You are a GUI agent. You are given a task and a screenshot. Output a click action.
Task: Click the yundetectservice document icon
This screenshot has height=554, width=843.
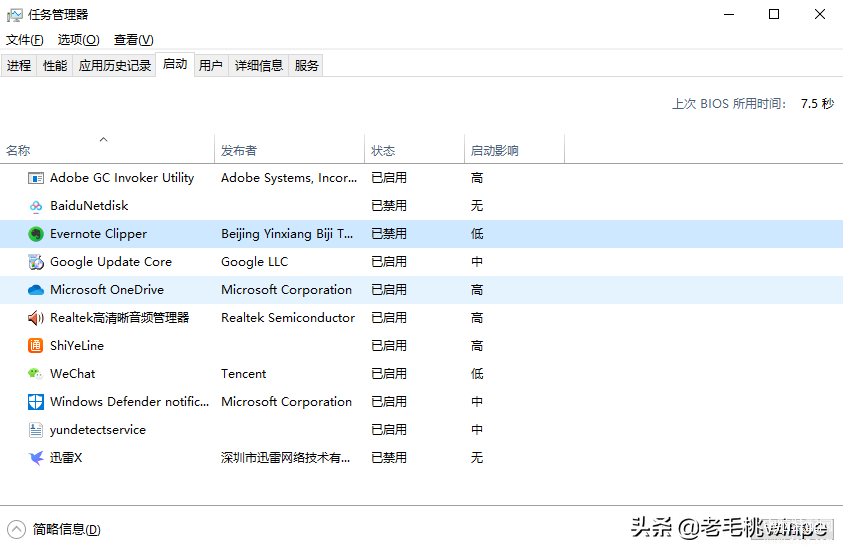tap(35, 430)
